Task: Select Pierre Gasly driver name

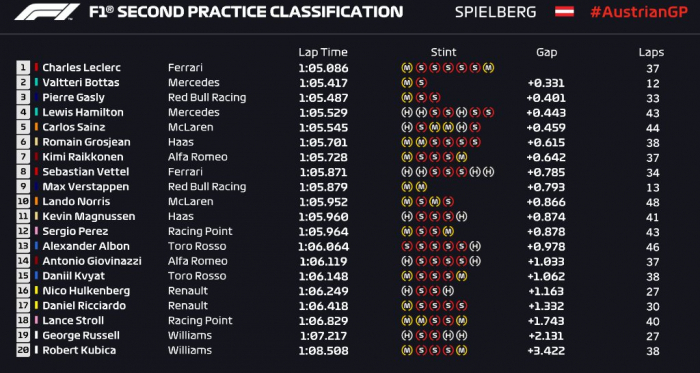Action: point(74,98)
